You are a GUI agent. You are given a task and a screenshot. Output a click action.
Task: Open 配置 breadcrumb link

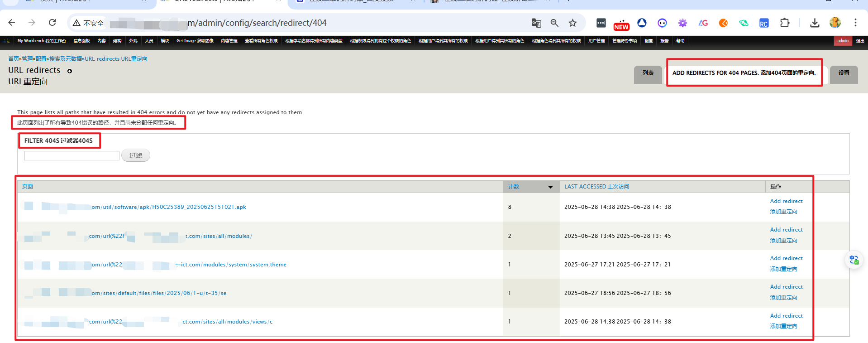click(41, 59)
